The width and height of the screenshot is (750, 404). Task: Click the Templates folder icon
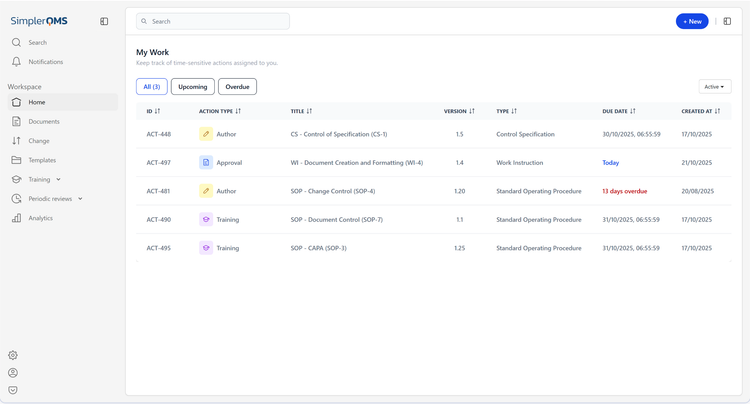[16, 160]
